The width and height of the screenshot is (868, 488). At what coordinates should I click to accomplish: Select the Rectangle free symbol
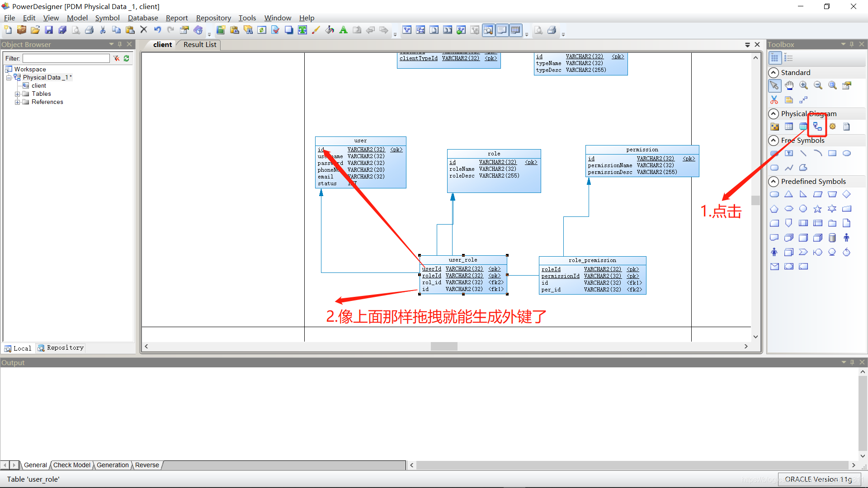coord(832,153)
